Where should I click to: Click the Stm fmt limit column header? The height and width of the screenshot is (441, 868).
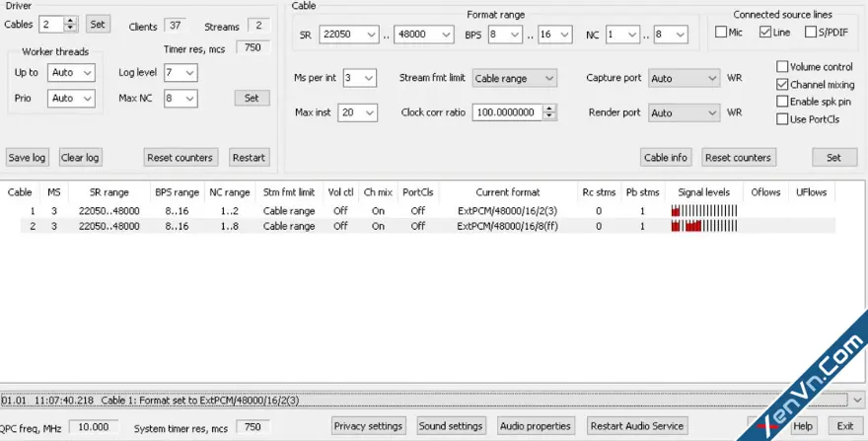click(x=289, y=192)
